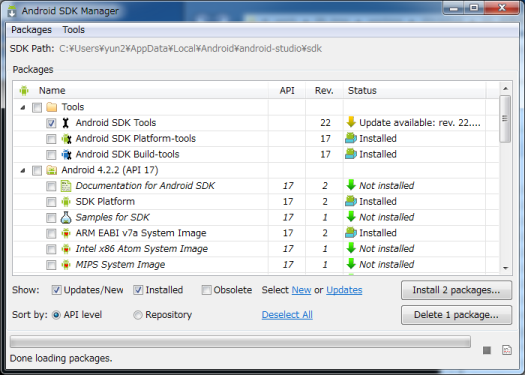Enable the Obsolete checkbox

pyautogui.click(x=206, y=290)
